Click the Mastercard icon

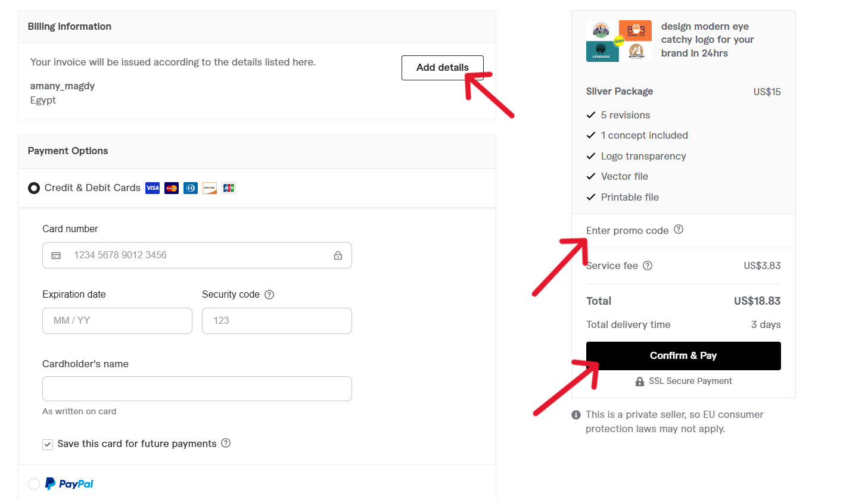[172, 188]
